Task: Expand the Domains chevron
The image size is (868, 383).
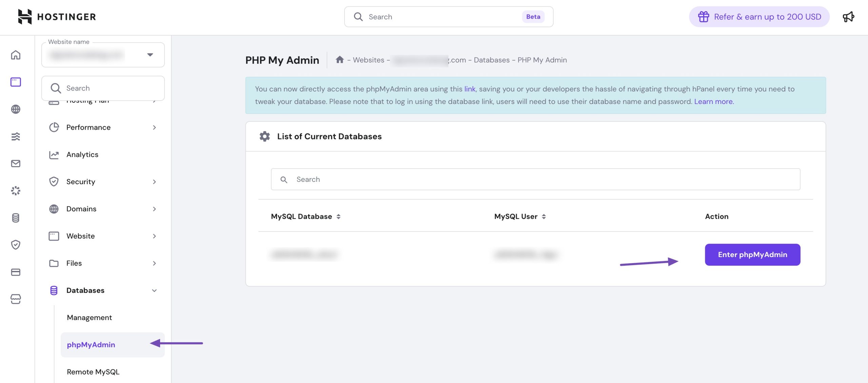Action: (x=154, y=209)
